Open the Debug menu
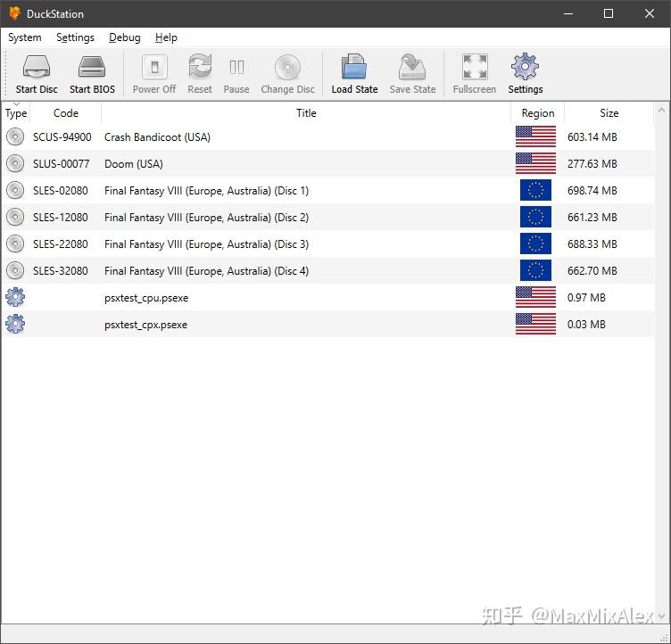The height and width of the screenshot is (644, 671). click(x=125, y=37)
